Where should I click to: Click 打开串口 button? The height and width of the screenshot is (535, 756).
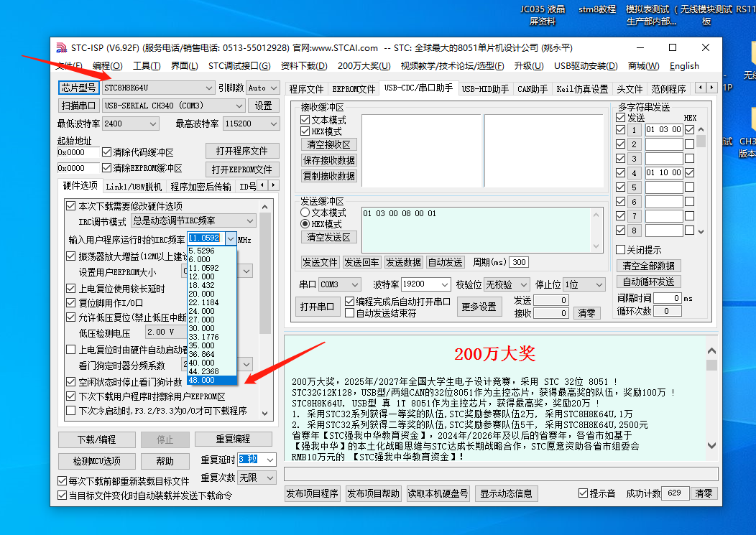tap(317, 307)
